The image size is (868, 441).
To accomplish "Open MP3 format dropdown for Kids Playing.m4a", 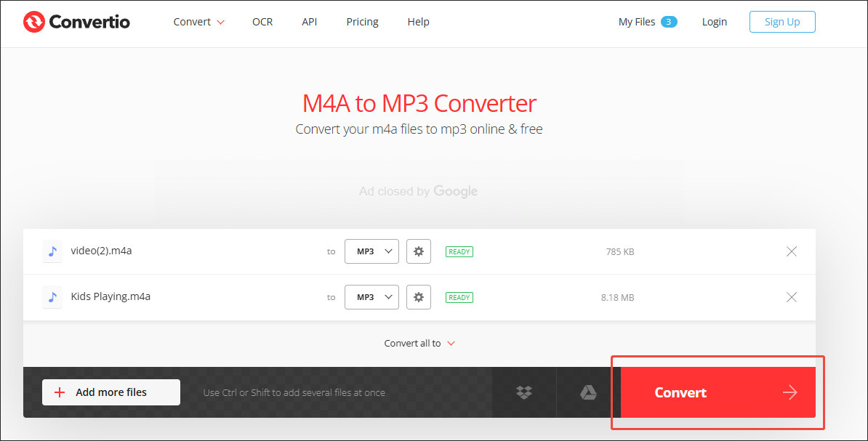I will [x=371, y=297].
